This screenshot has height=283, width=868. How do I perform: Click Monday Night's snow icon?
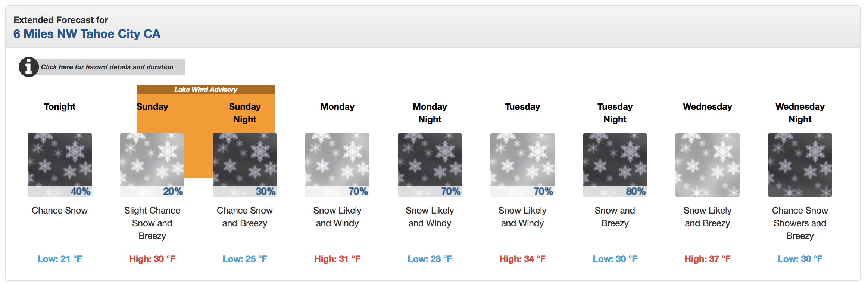(430, 165)
